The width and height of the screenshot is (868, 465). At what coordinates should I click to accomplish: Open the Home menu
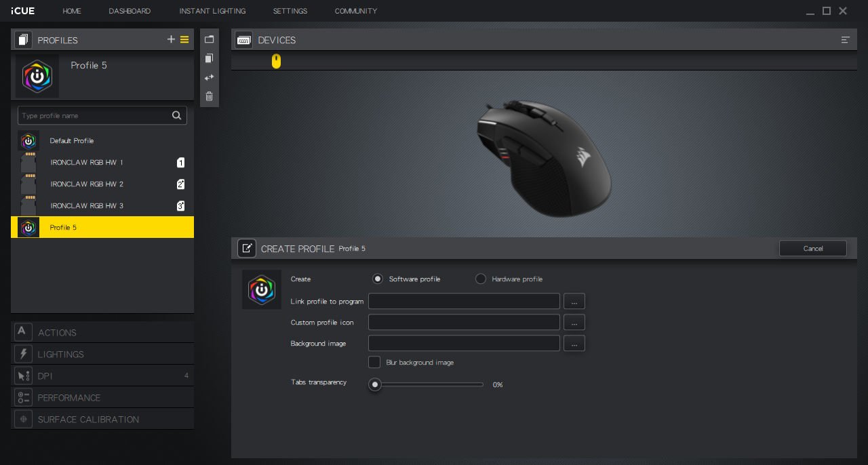pyautogui.click(x=72, y=11)
